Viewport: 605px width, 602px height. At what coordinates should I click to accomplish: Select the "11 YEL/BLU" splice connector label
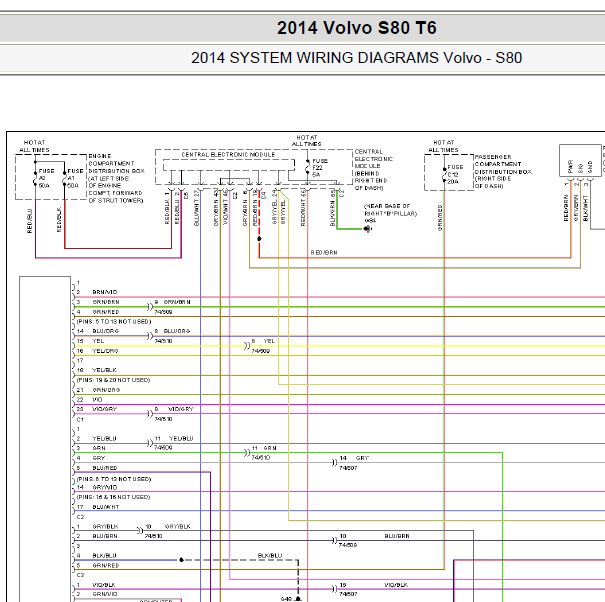click(174, 438)
